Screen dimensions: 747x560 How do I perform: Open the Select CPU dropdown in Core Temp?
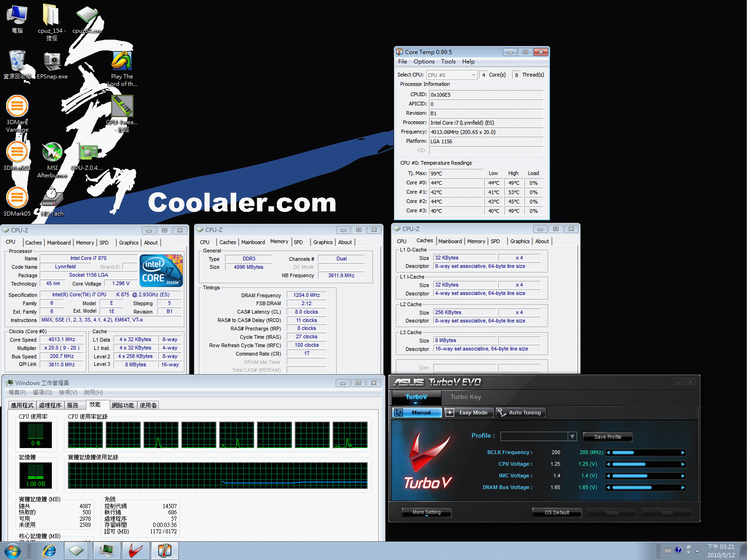coord(452,75)
